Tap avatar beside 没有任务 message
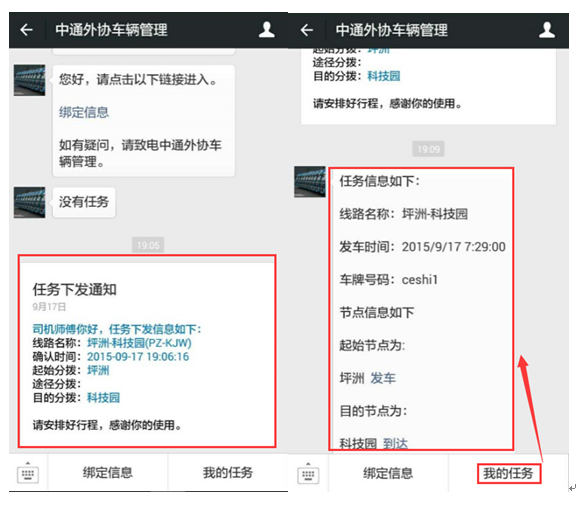The image size is (578, 506). [x=29, y=202]
